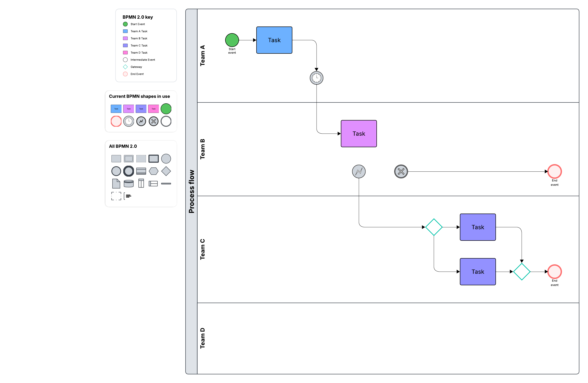The image size is (588, 383).
Task: Click the End event circle in Team B lane
Action: pyautogui.click(x=555, y=171)
